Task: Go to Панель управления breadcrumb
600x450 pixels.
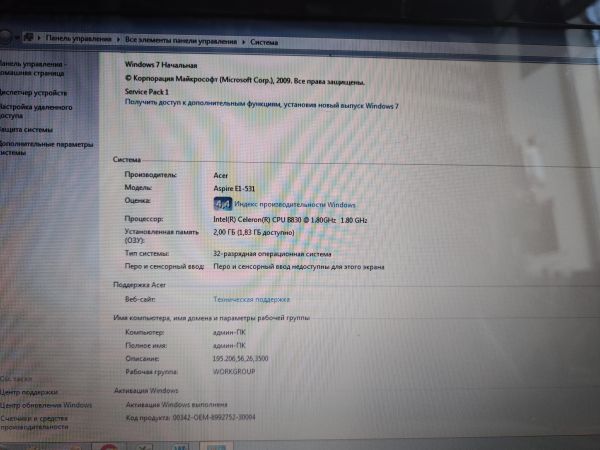Action: [x=78, y=39]
